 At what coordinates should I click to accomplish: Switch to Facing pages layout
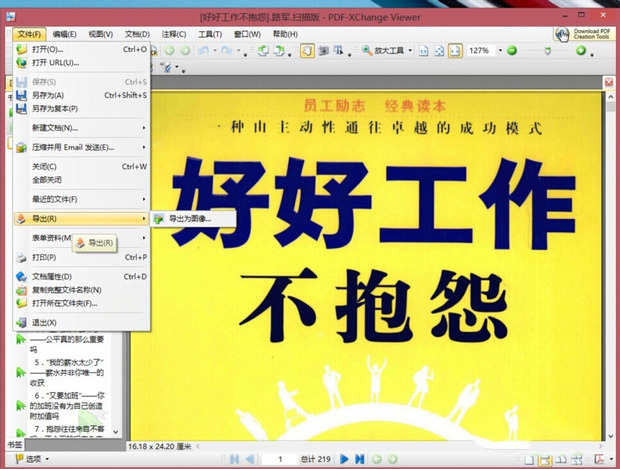pos(561,460)
